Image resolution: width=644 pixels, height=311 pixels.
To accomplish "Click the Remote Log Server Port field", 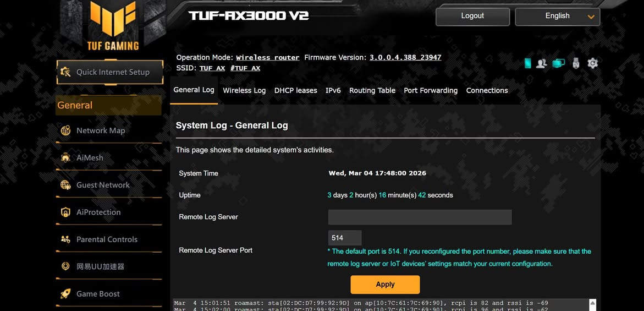I will point(345,238).
